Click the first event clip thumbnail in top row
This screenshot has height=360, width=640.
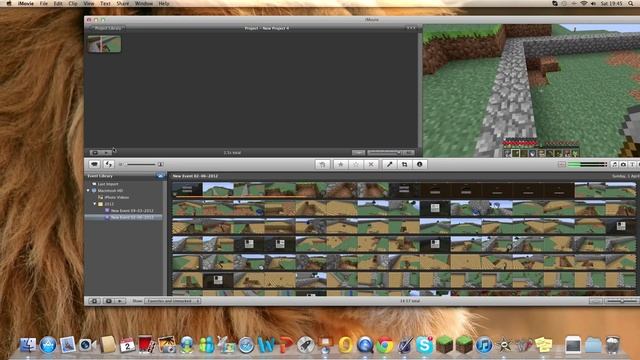[187, 190]
